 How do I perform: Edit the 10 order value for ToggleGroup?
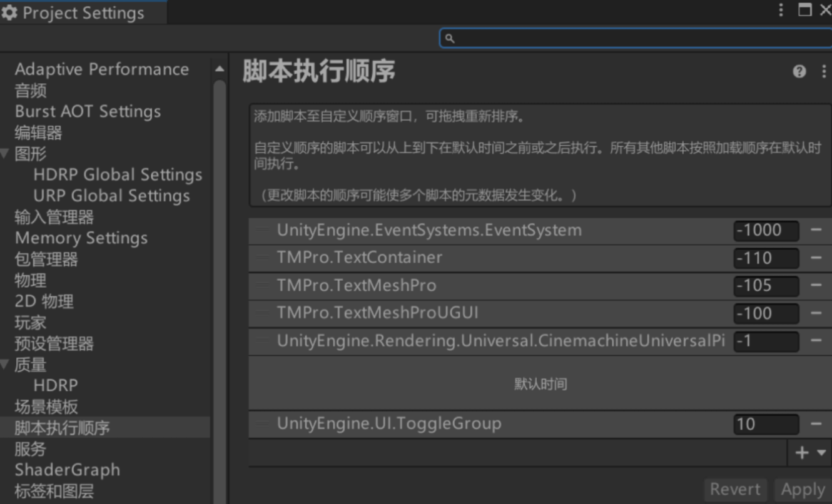[x=766, y=424]
